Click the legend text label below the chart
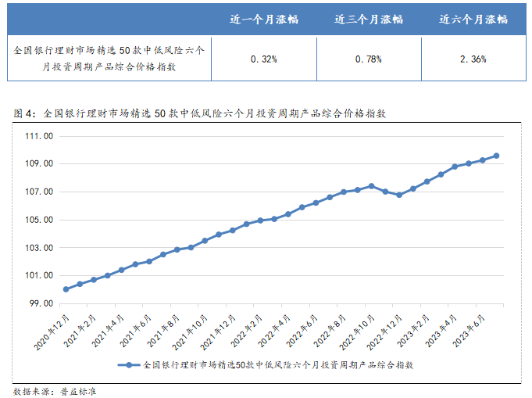Screen dimensions: 532x398 pos(278,365)
